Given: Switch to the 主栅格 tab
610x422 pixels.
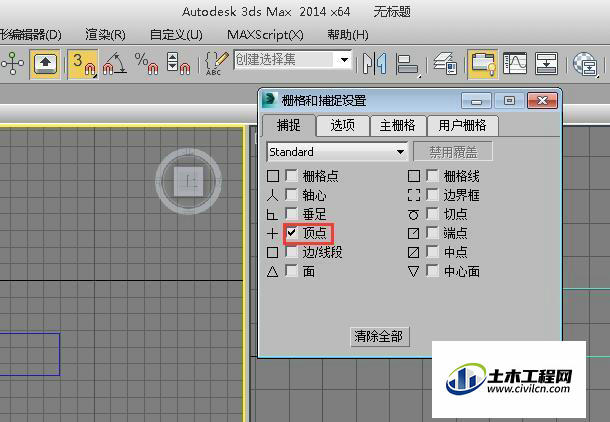Looking at the screenshot, I should [398, 126].
